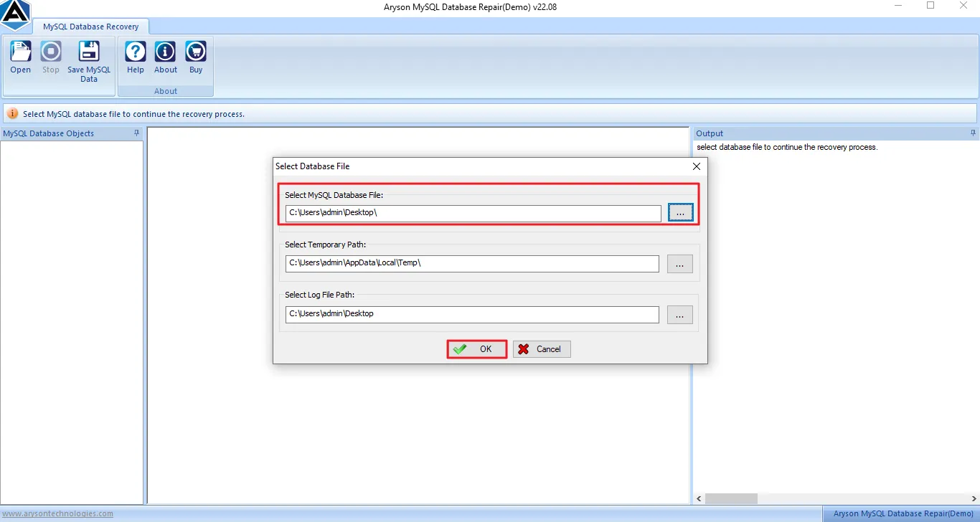
Task: Click the Output panel message text
Action: (787, 147)
